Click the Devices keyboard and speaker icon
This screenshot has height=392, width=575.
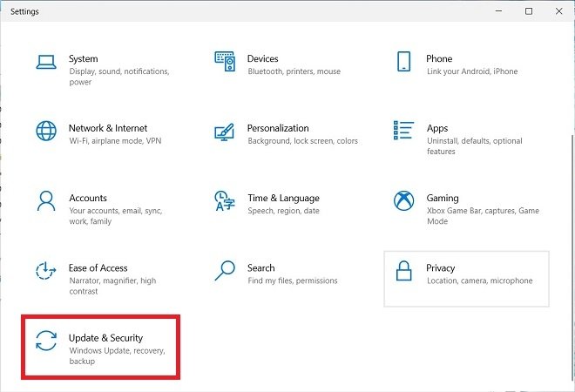[225, 61]
